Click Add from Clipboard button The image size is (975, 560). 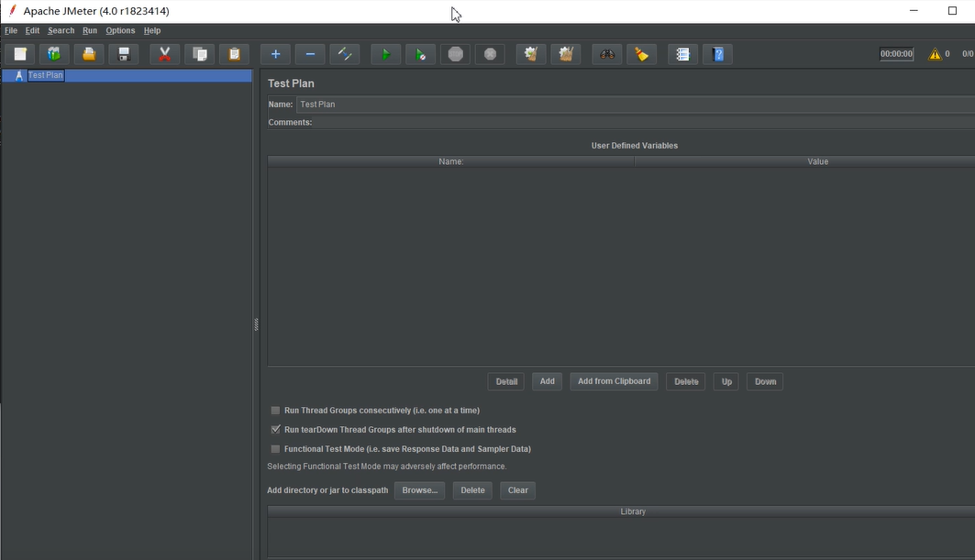coord(614,381)
